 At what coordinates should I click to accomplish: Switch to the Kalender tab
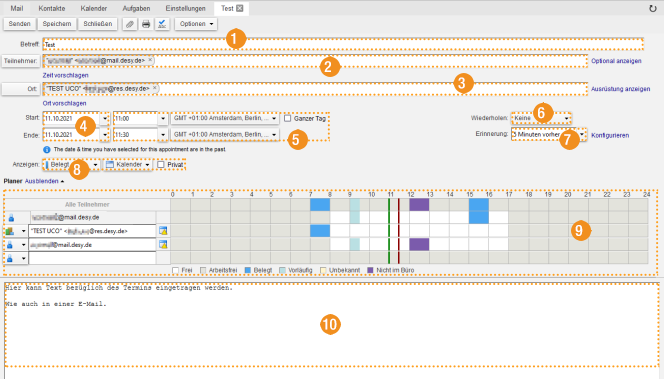94,8
